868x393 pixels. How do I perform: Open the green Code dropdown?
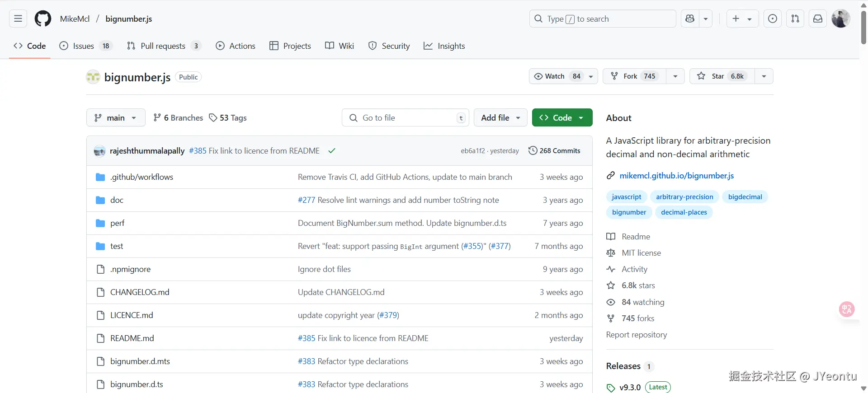click(562, 117)
